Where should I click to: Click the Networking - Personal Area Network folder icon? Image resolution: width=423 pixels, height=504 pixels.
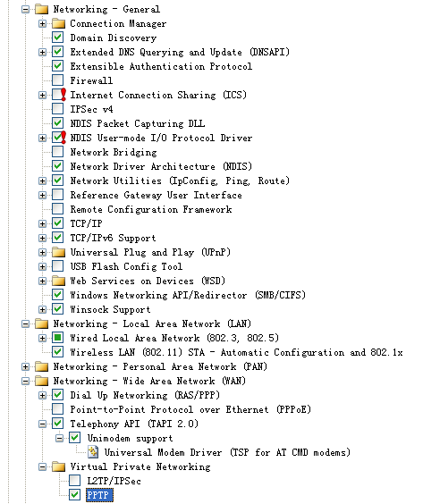coord(41,366)
